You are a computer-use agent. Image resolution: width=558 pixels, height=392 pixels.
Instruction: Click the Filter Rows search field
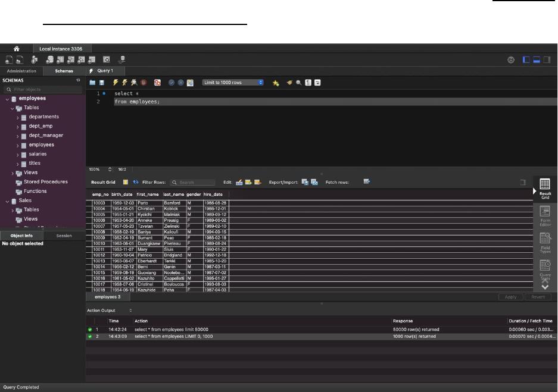click(x=192, y=182)
